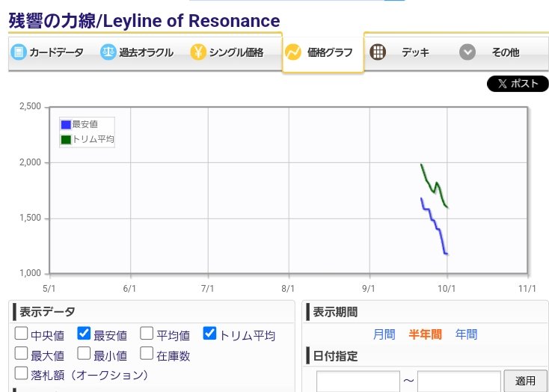Click the price graph chart icon

(293, 52)
